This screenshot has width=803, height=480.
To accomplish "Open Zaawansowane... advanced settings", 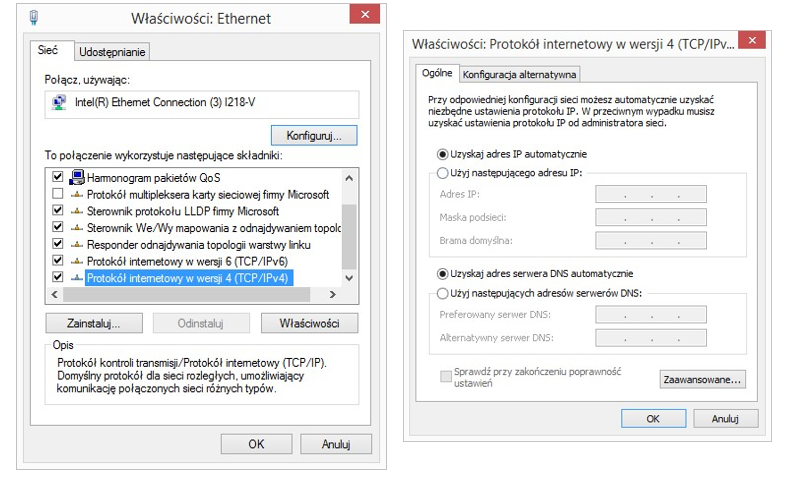I will click(702, 379).
